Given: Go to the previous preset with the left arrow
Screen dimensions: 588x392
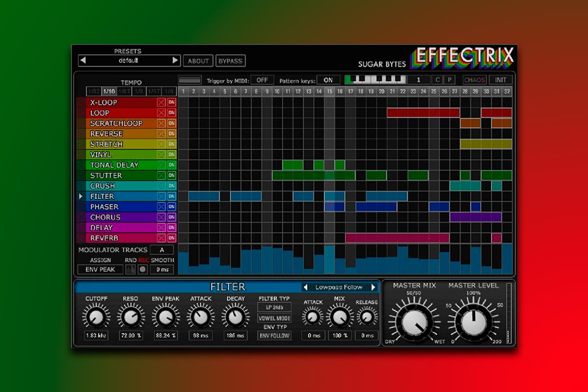Looking at the screenshot, I should 83,61.
